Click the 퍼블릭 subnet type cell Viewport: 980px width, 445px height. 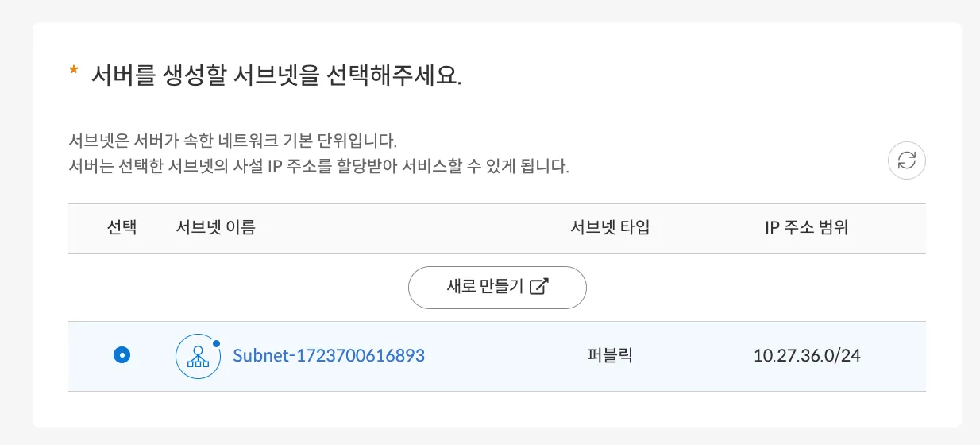click(610, 355)
